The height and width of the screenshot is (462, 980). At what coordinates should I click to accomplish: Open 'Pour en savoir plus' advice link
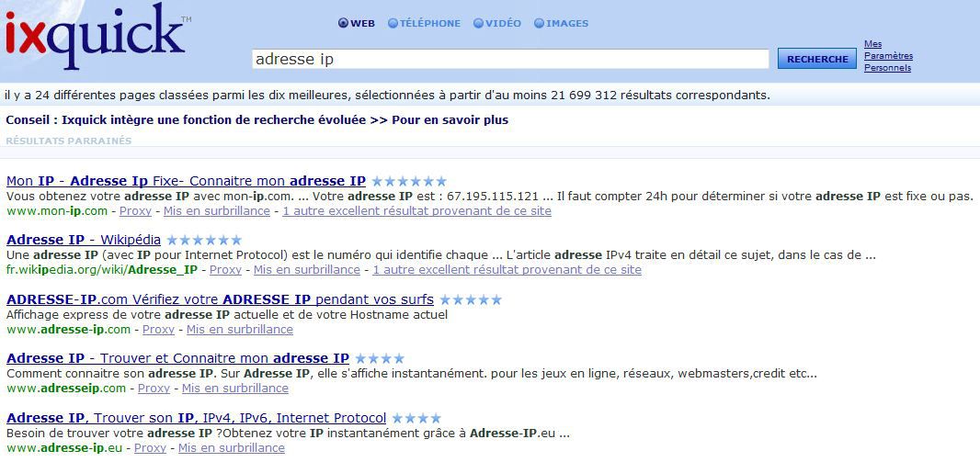[450, 120]
